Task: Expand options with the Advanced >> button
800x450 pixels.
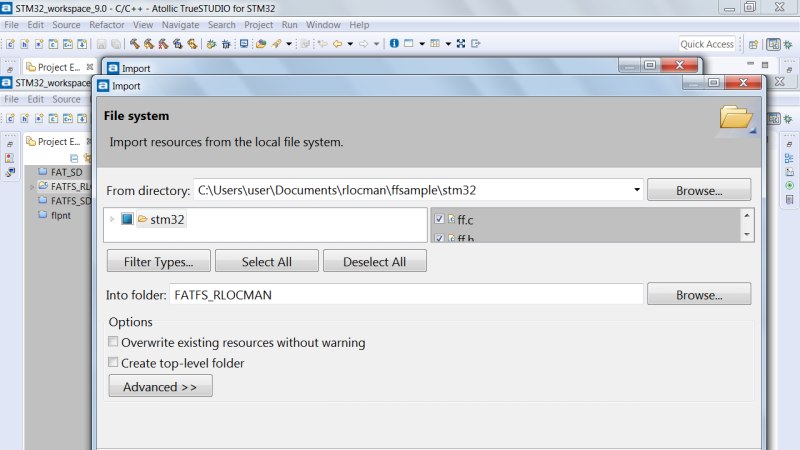Action: [x=160, y=386]
